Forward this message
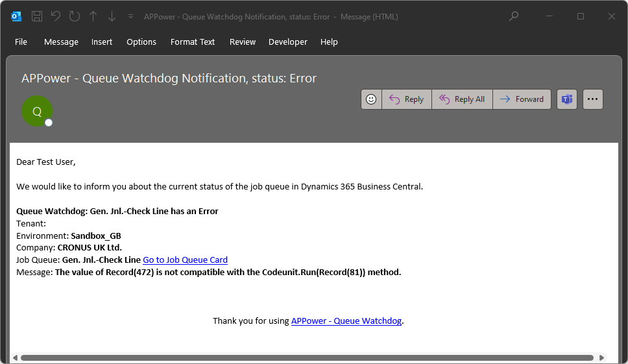 pyautogui.click(x=522, y=99)
